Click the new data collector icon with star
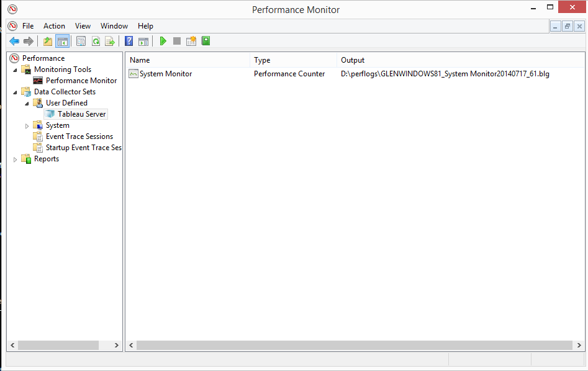Viewport: 588px width, 371px height. 191,42
